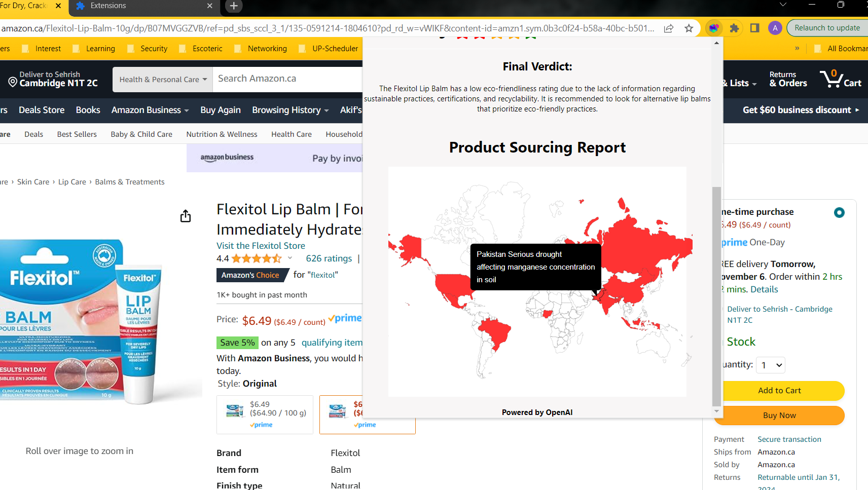Expand the ratings breakdown chevron
The width and height of the screenshot is (868, 490).
290,258
